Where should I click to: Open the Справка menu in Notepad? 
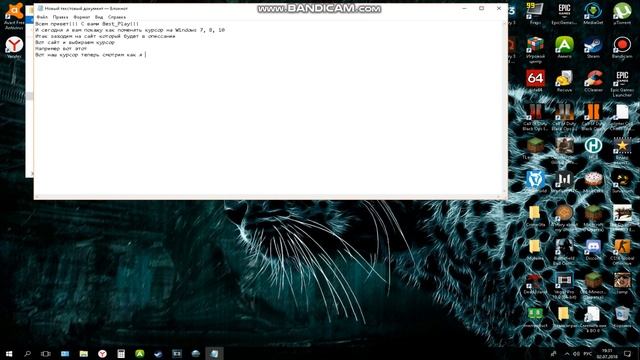[117, 17]
